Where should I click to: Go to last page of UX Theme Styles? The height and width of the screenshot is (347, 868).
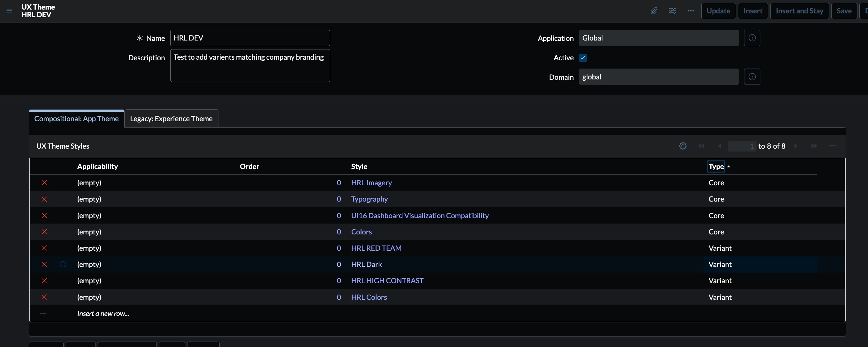pos(814,146)
